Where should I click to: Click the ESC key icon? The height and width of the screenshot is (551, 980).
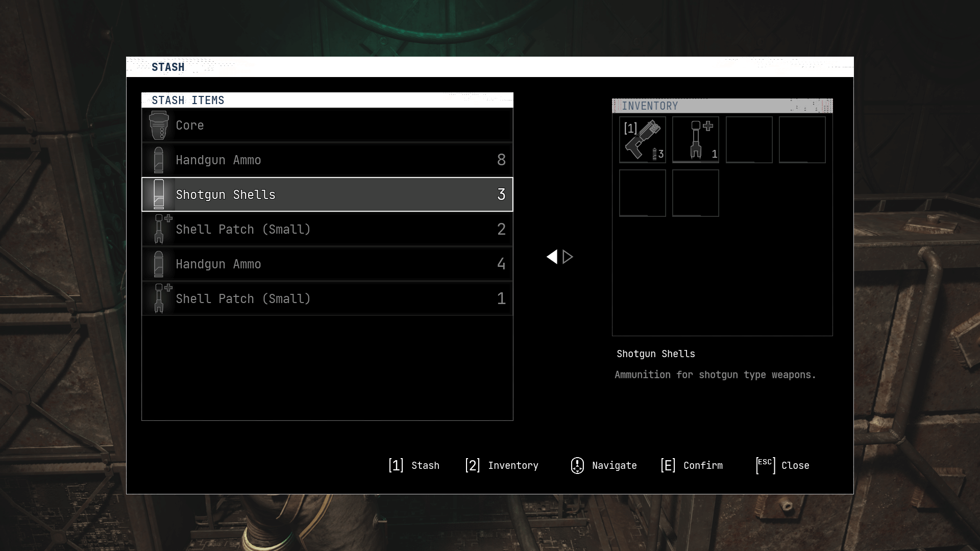[766, 465]
